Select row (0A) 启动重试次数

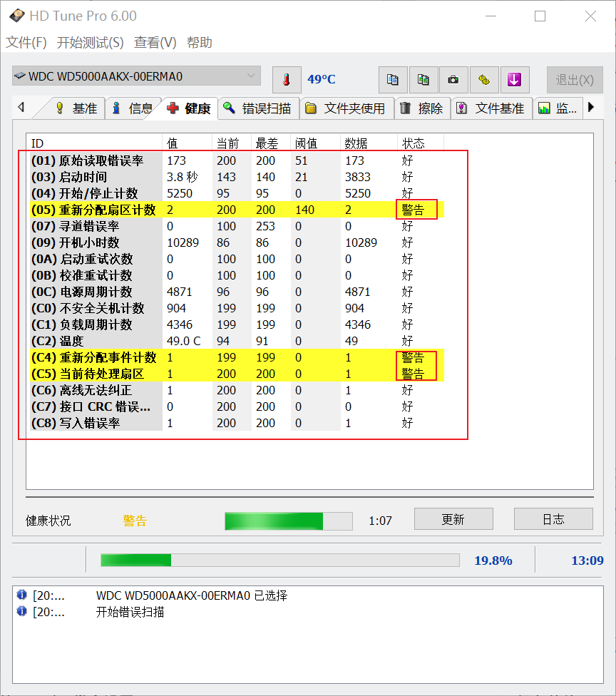tap(237, 259)
